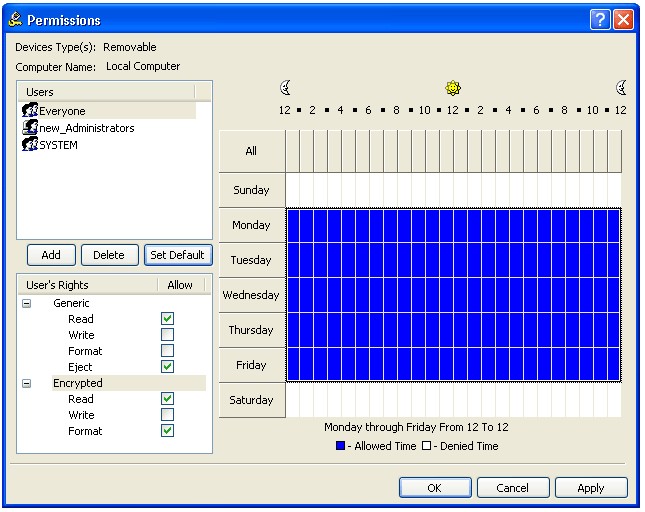
Task: Enable Generic Write permission
Action: click(167, 335)
